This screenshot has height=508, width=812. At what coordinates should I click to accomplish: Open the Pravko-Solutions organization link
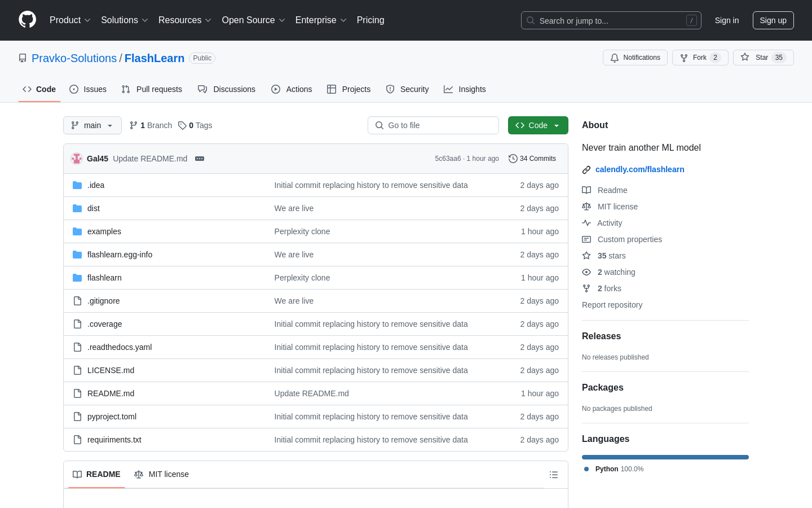[74, 58]
